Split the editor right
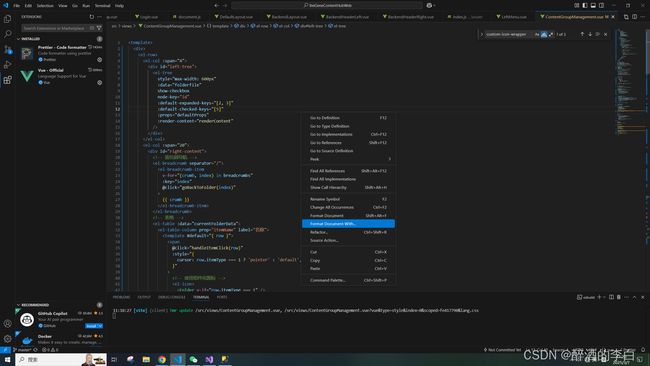The width and height of the screenshot is (650, 366). click(x=634, y=17)
